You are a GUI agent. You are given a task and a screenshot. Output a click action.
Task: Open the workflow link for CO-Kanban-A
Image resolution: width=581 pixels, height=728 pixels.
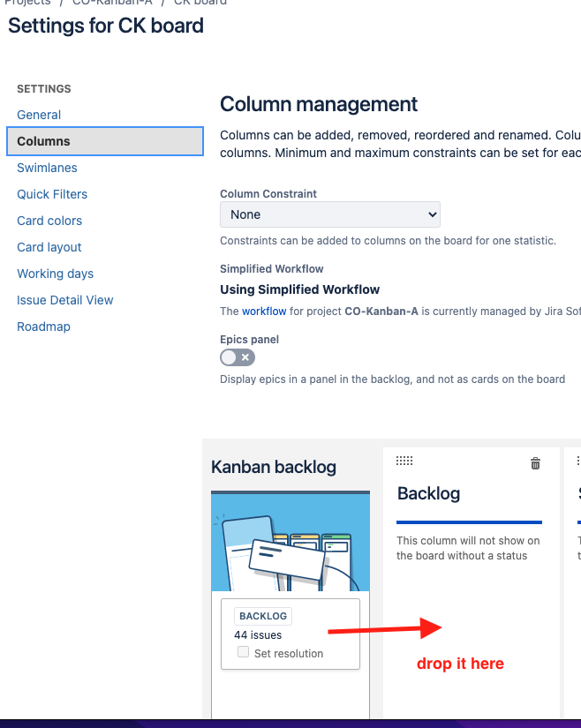(264, 311)
